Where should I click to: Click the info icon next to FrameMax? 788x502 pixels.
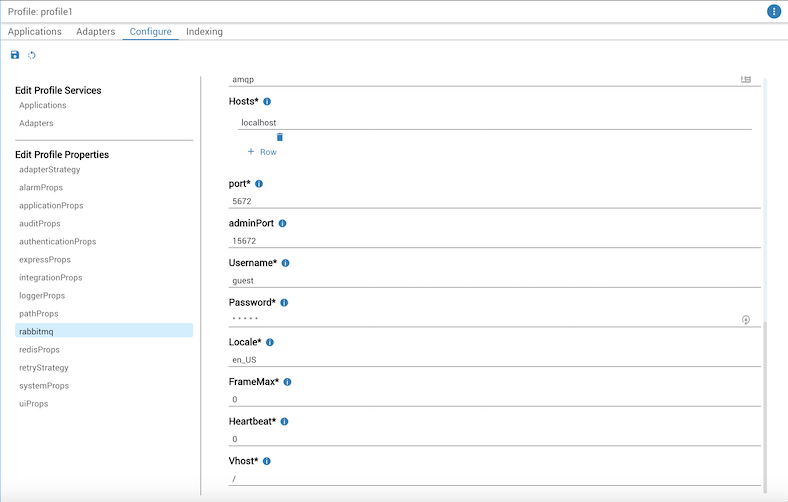[x=287, y=382]
